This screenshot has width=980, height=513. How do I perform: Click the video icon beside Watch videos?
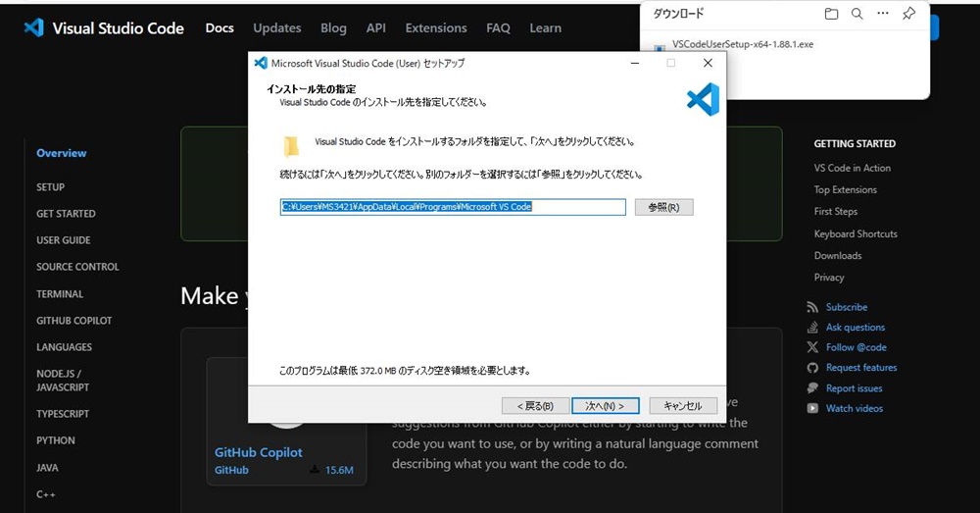pos(812,408)
